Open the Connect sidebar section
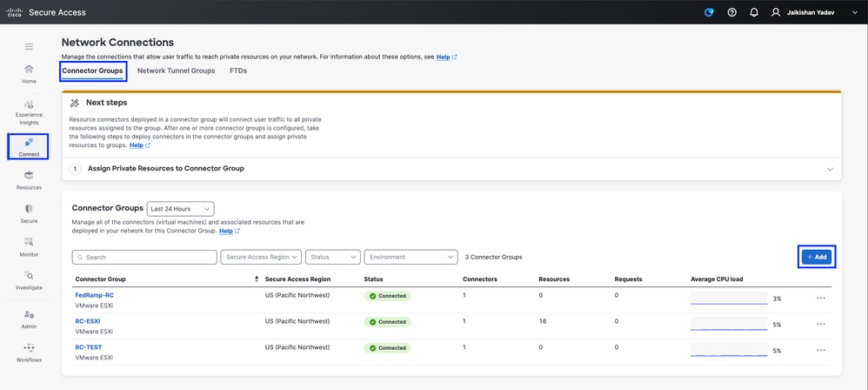Image resolution: width=868 pixels, height=390 pixels. (29, 147)
